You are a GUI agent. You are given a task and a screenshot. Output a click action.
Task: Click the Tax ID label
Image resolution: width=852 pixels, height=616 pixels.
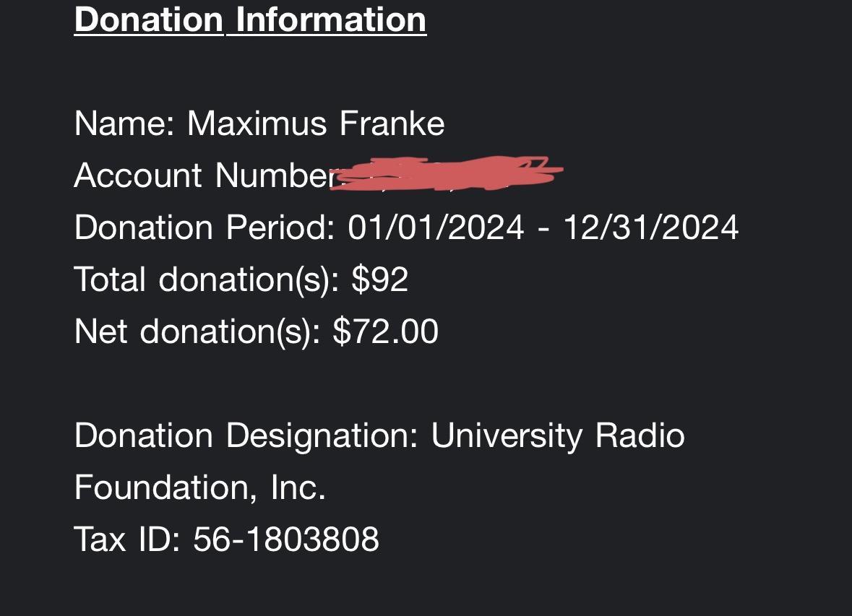127,539
